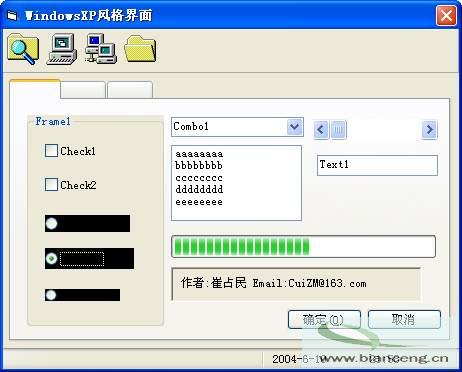Click the green progress bar

(303, 247)
